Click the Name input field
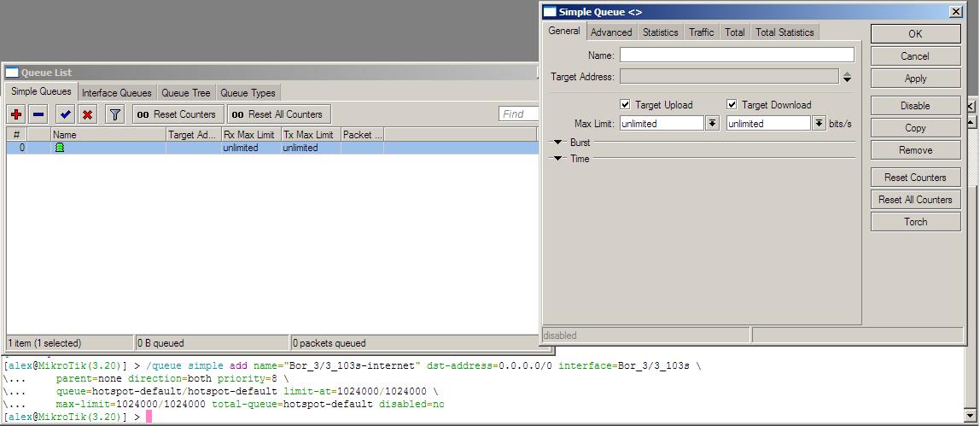Screen dimensions: 980x426 (x=737, y=55)
